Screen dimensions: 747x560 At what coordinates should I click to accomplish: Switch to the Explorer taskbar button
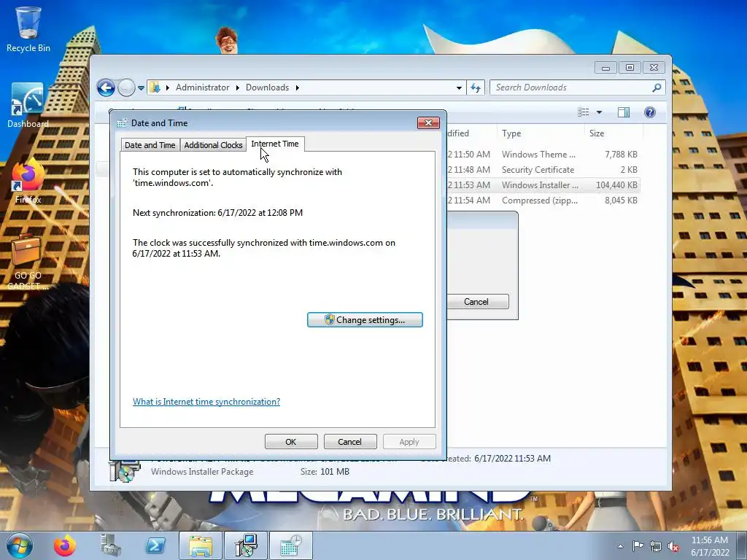click(x=201, y=545)
